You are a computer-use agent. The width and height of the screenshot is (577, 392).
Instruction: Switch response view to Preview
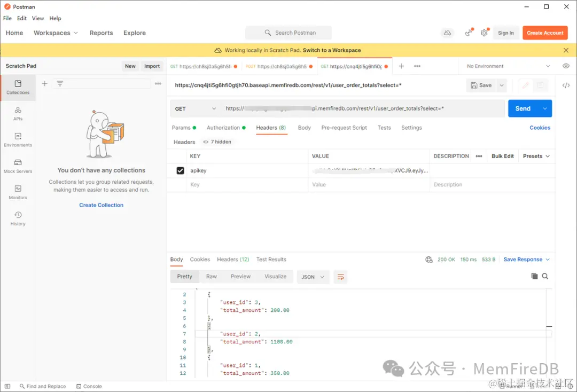[x=240, y=277]
